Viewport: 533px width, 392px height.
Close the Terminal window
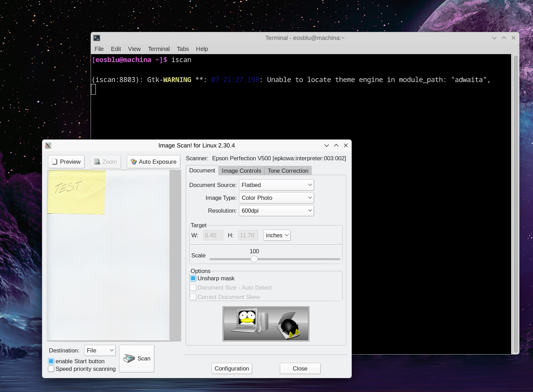(514, 38)
